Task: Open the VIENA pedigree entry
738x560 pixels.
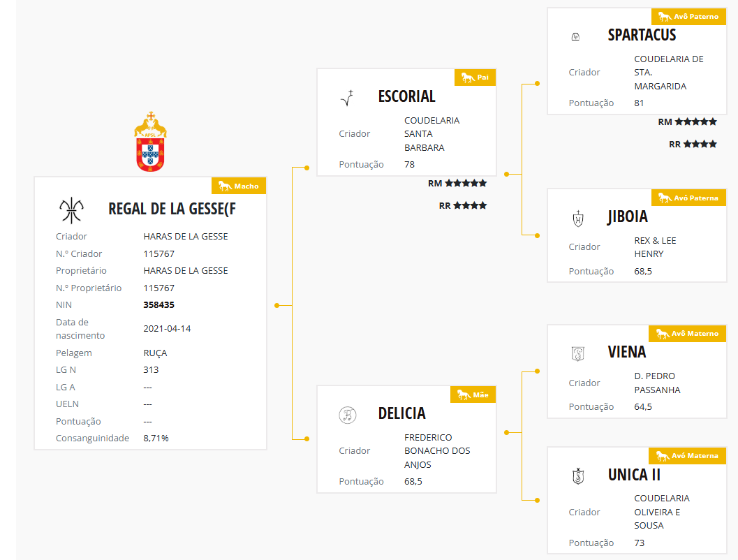Action: (x=627, y=352)
